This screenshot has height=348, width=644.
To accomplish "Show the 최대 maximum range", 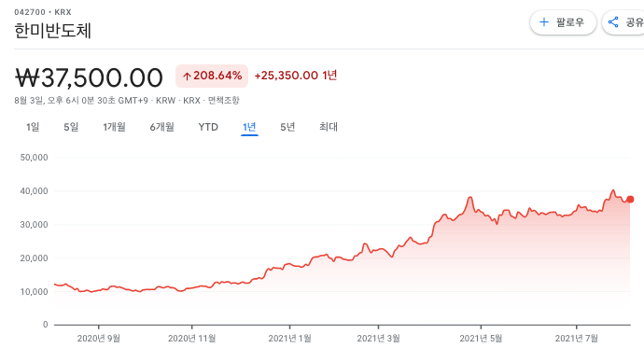I will pyautogui.click(x=329, y=127).
